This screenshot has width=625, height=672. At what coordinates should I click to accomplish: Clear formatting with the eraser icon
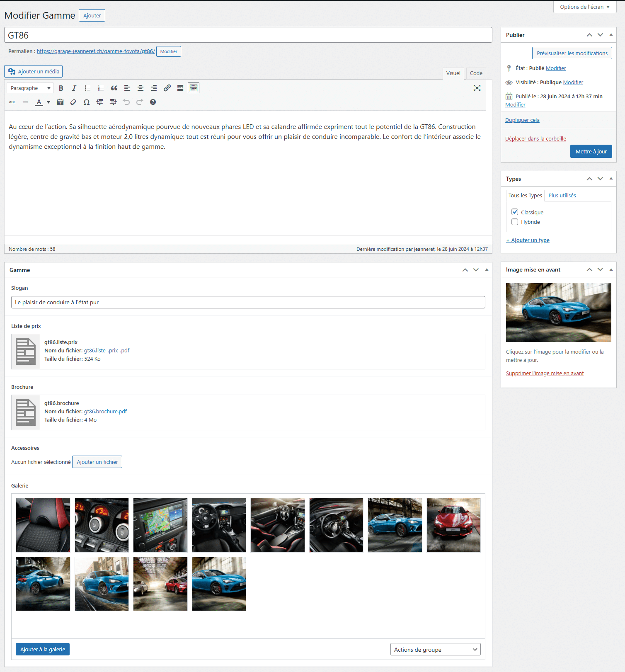click(x=73, y=102)
